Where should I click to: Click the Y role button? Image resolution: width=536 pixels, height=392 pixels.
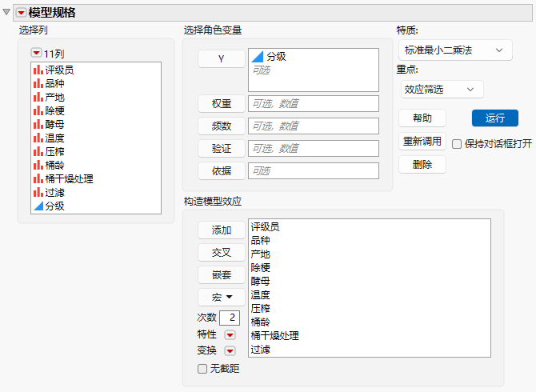[x=222, y=58]
